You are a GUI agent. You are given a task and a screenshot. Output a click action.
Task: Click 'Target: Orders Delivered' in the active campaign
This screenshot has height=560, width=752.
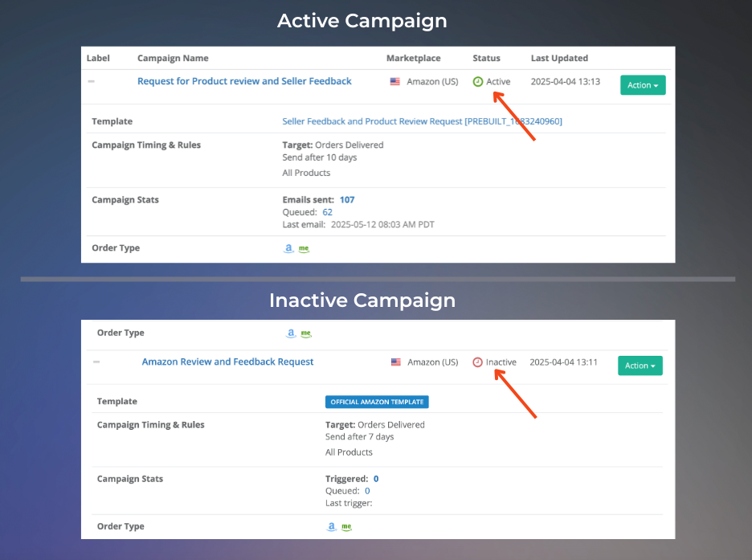pyautogui.click(x=333, y=145)
